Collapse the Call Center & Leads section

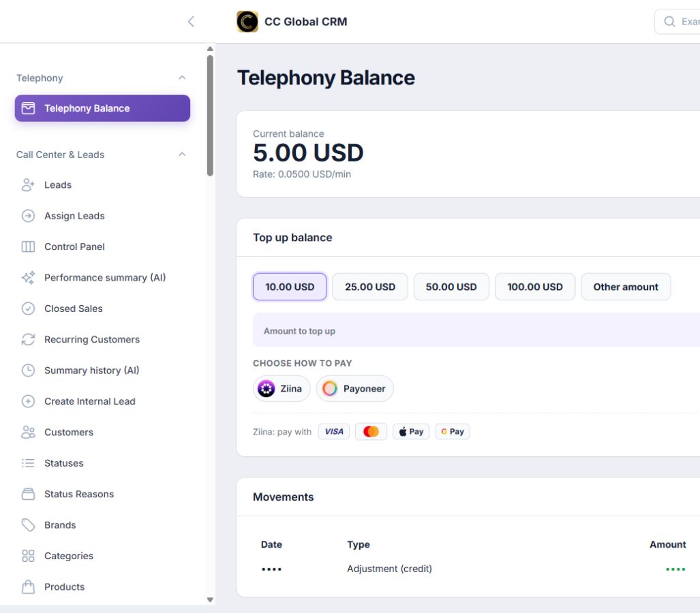coord(182,155)
